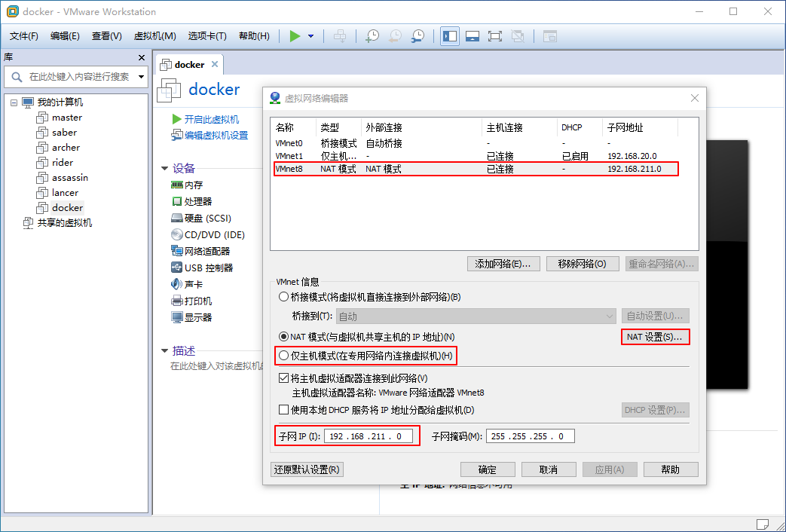Select 仅主机模式 radio option

coord(284,356)
